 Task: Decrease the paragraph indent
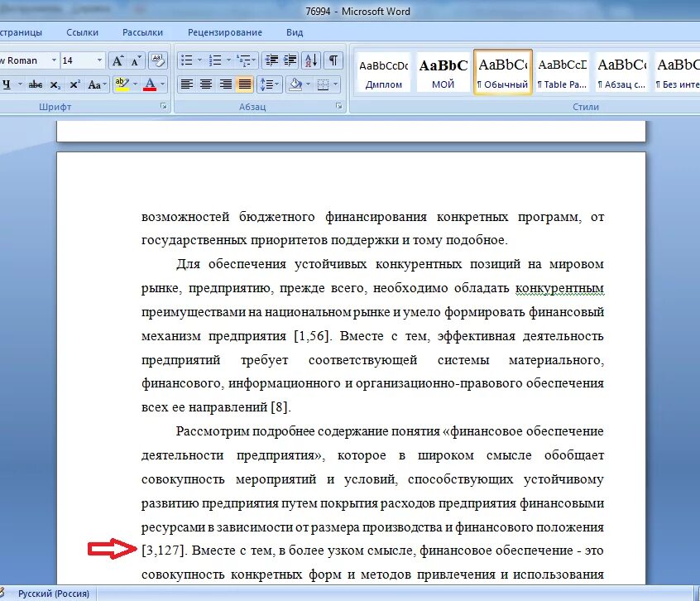click(271, 60)
